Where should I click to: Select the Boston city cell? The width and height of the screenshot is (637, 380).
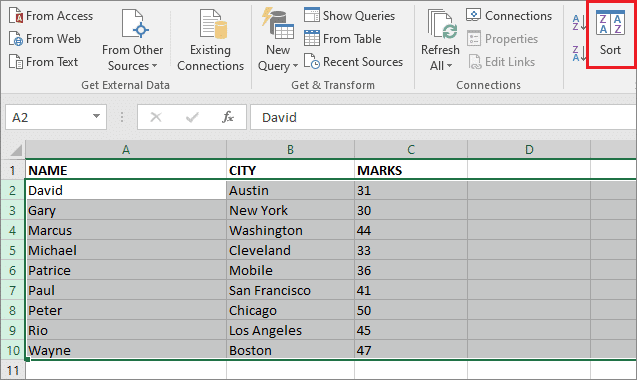coord(290,350)
